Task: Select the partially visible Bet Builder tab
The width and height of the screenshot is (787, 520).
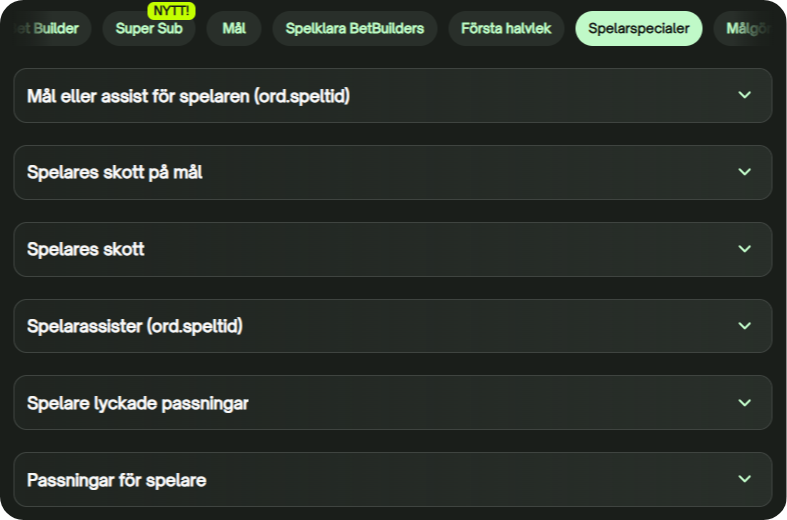Action: coord(48,29)
